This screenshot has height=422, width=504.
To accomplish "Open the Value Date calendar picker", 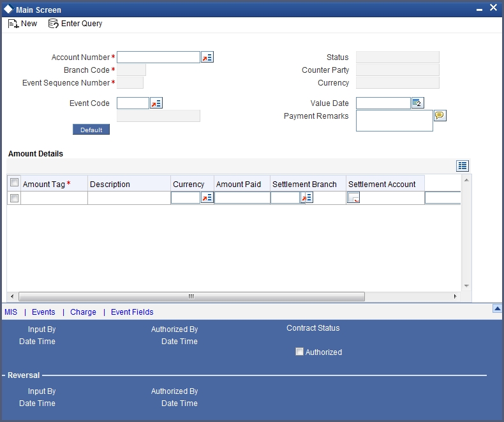I will pyautogui.click(x=417, y=103).
